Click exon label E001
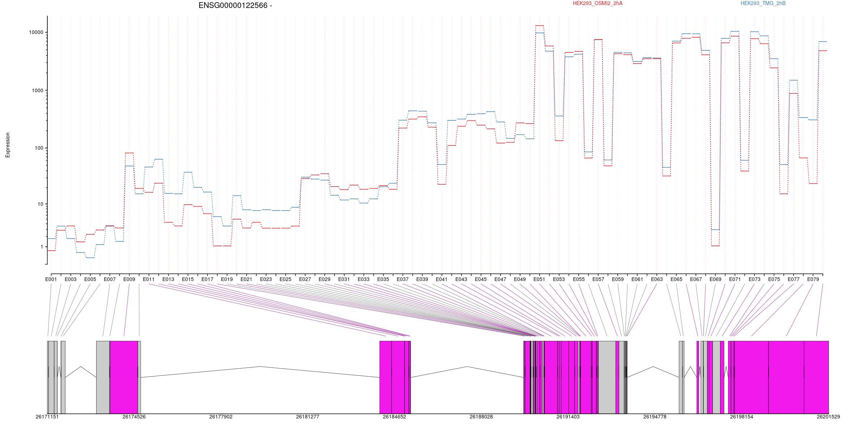Screen dimensions: 868x434 (51, 279)
